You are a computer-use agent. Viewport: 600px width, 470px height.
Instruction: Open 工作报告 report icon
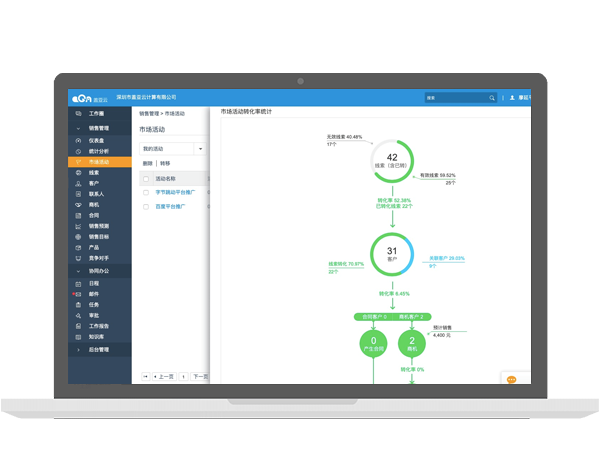click(78, 326)
